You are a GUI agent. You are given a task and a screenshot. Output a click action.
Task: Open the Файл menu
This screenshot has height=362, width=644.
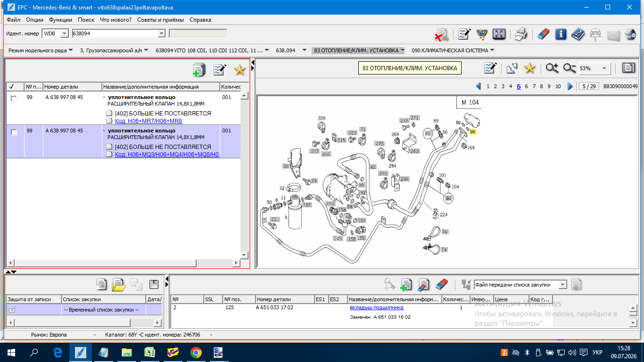click(13, 20)
